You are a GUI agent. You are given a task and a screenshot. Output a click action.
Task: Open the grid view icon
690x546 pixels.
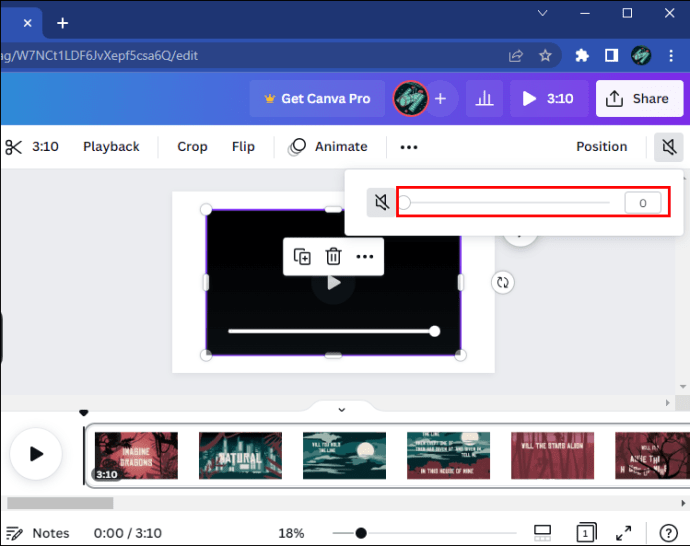[542, 533]
